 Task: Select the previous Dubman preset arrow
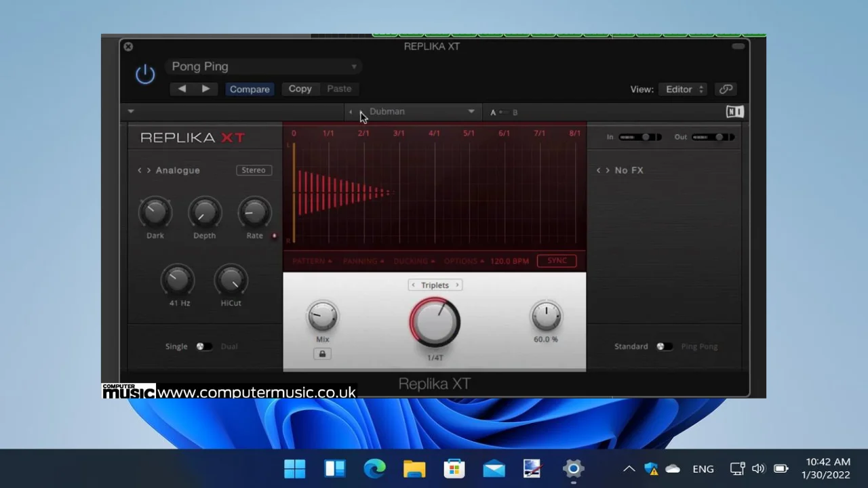(351, 112)
